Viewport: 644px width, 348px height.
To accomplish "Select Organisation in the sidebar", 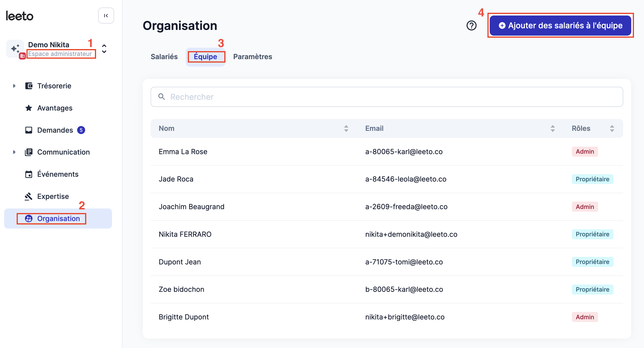I will pos(58,219).
